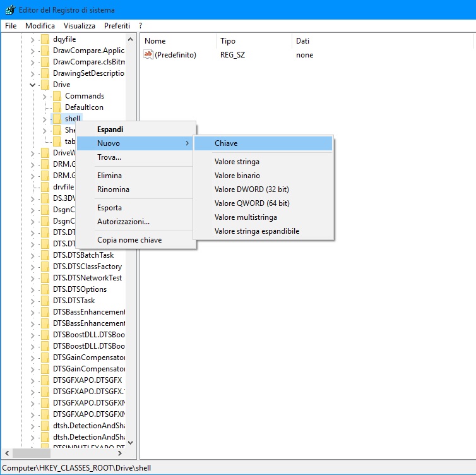This screenshot has width=476, height=475.
Task: Select Copia nome chiave entry
Action: 129,240
